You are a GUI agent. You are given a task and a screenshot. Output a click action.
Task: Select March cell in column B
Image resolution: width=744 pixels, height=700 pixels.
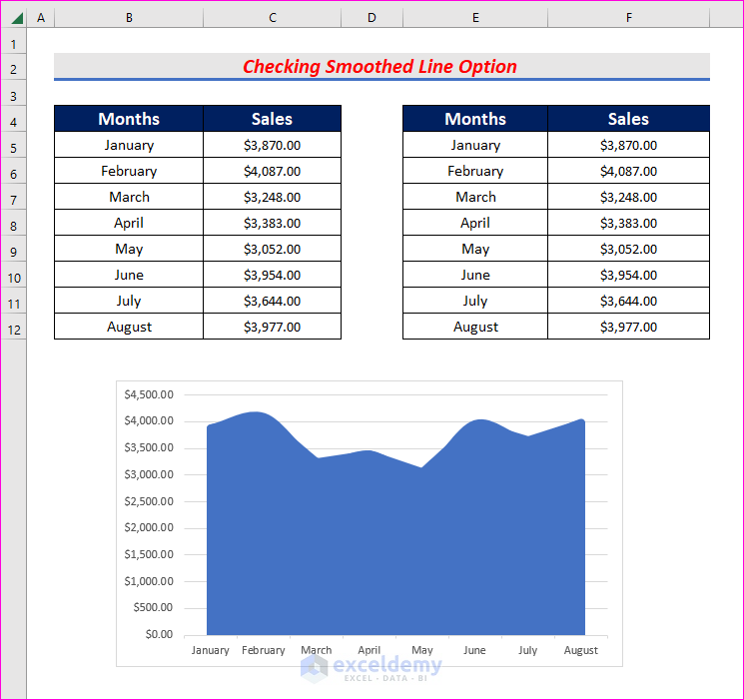point(129,197)
